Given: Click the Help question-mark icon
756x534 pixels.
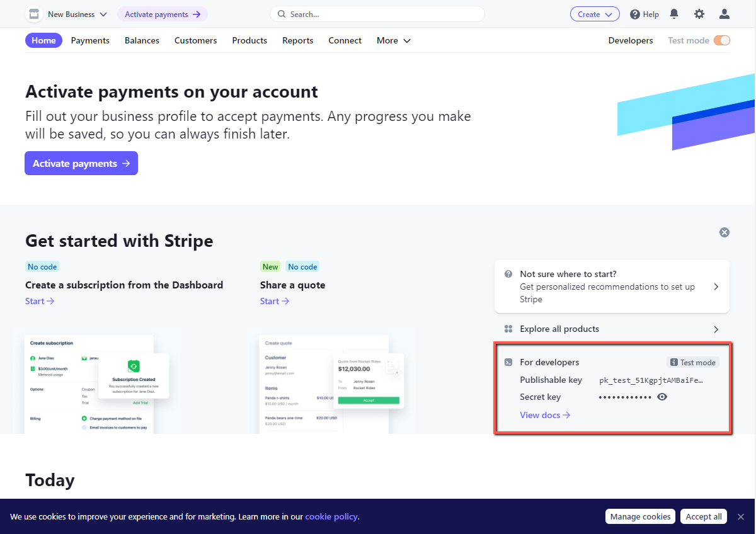Looking at the screenshot, I should pos(633,14).
